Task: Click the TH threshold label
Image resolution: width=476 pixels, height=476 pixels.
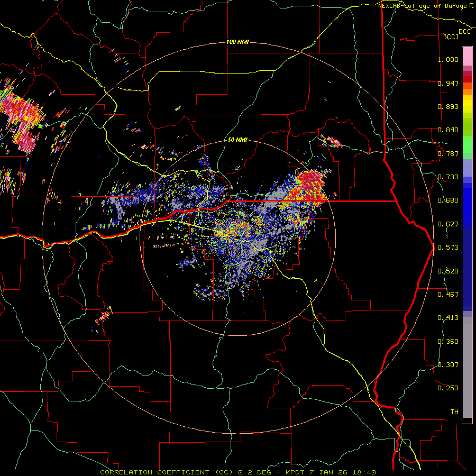Action: [x=454, y=412]
